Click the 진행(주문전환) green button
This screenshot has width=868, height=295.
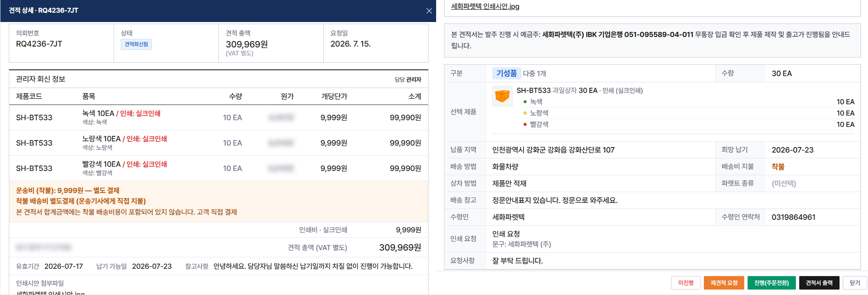[x=771, y=283]
